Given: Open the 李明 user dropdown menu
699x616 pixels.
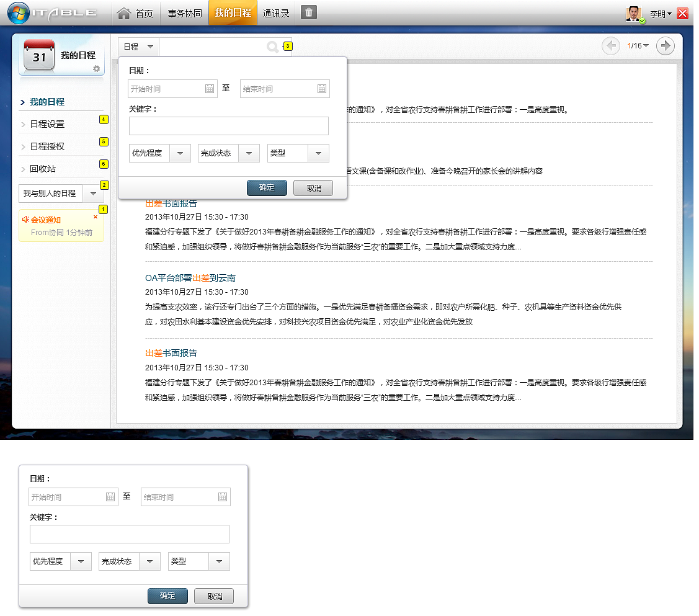Looking at the screenshot, I should (661, 14).
